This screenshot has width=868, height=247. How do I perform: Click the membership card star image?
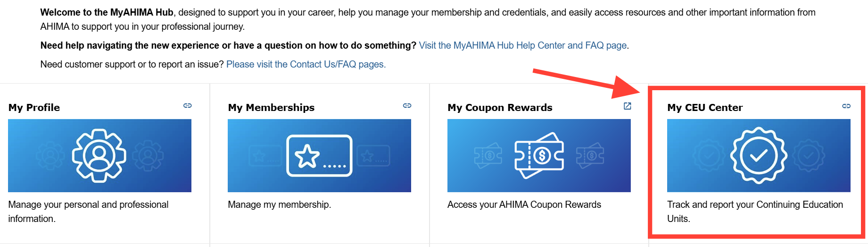(x=319, y=155)
